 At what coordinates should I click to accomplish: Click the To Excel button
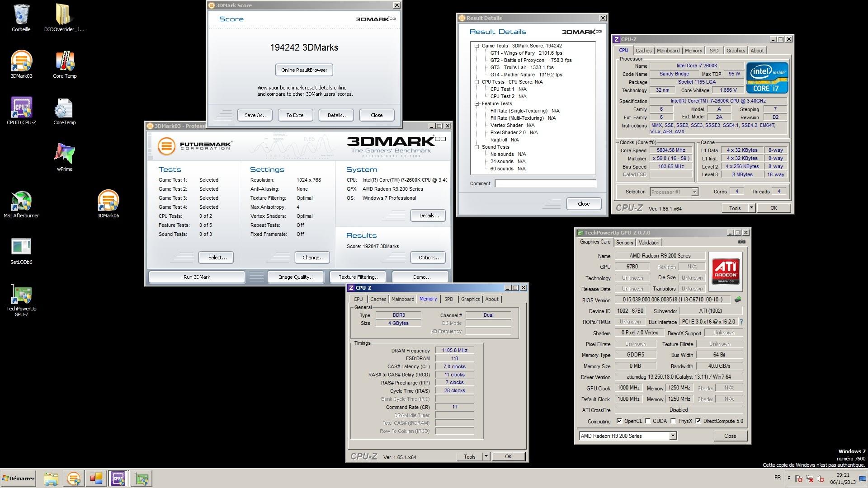point(295,115)
